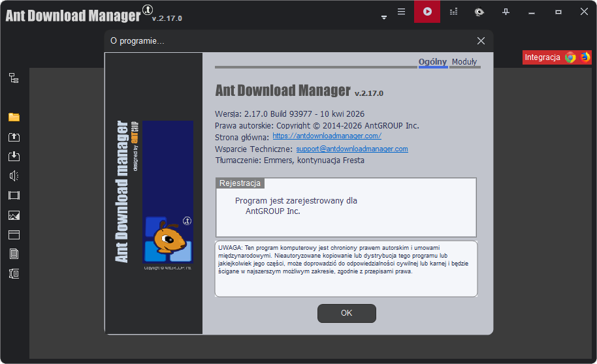This screenshot has width=597, height=364.
Task: Switch to the Moduły tab
Action: [x=464, y=61]
